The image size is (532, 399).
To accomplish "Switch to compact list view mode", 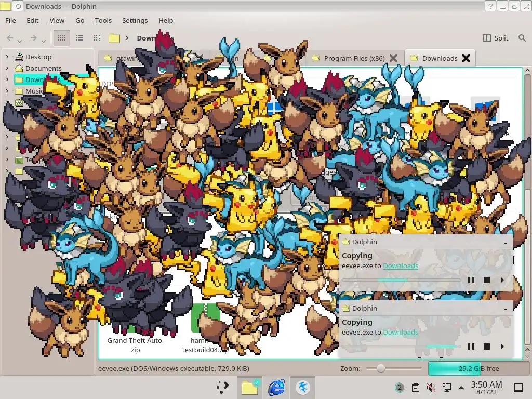I will pyautogui.click(x=79, y=38).
